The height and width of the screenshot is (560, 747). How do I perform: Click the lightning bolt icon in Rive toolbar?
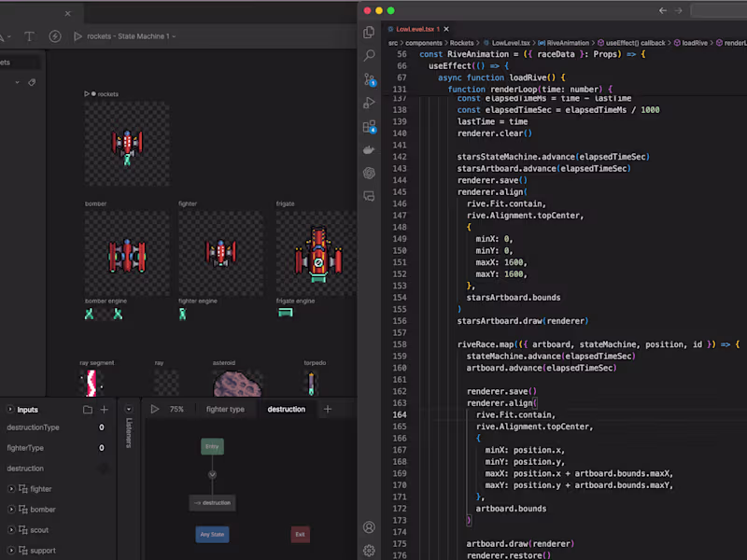click(x=55, y=36)
